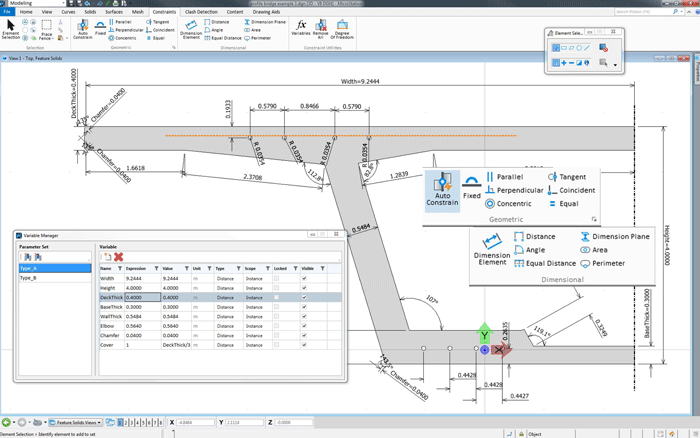This screenshot has width=700, height=438.
Task: Open the Name column filter dropdown
Action: 119,269
